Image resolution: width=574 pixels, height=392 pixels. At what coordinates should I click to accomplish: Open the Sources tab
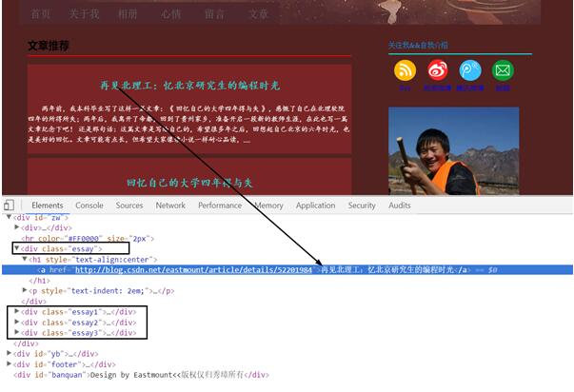pos(129,206)
